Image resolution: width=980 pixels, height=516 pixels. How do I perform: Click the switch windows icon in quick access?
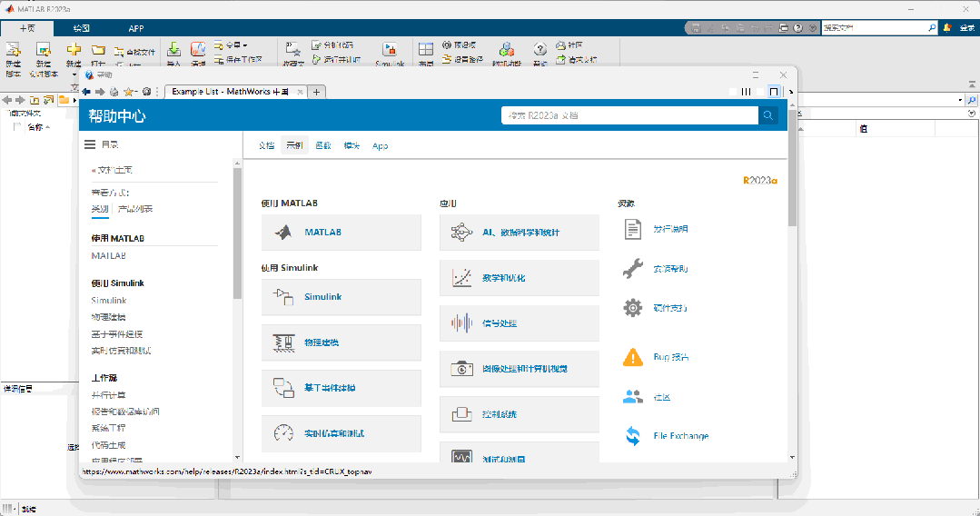[783, 28]
